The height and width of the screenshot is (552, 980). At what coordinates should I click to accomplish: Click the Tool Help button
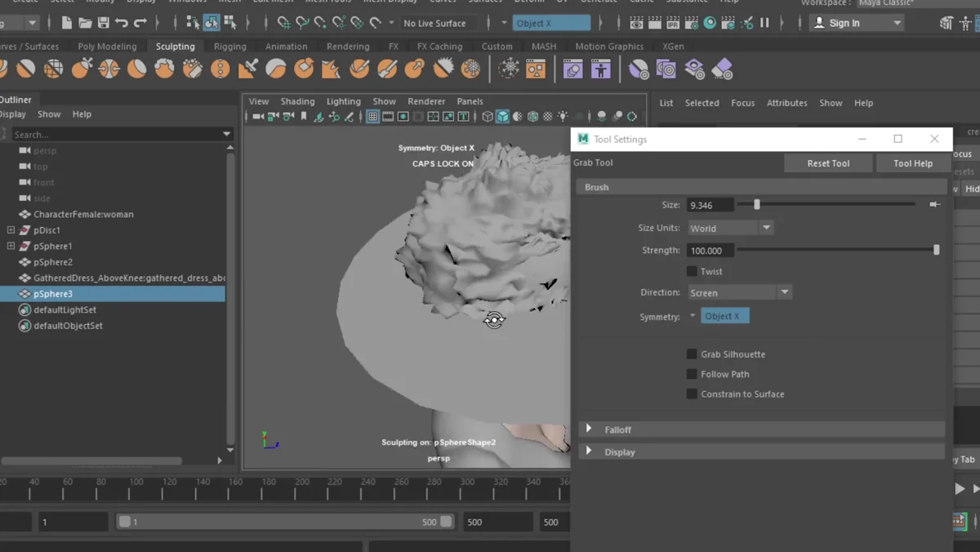tap(913, 163)
